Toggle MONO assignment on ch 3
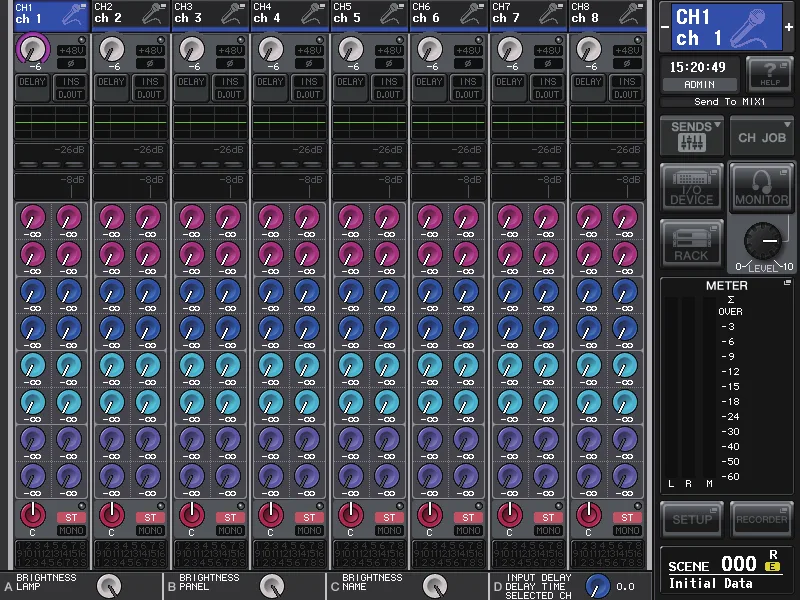The width and height of the screenshot is (800, 600). 230,531
